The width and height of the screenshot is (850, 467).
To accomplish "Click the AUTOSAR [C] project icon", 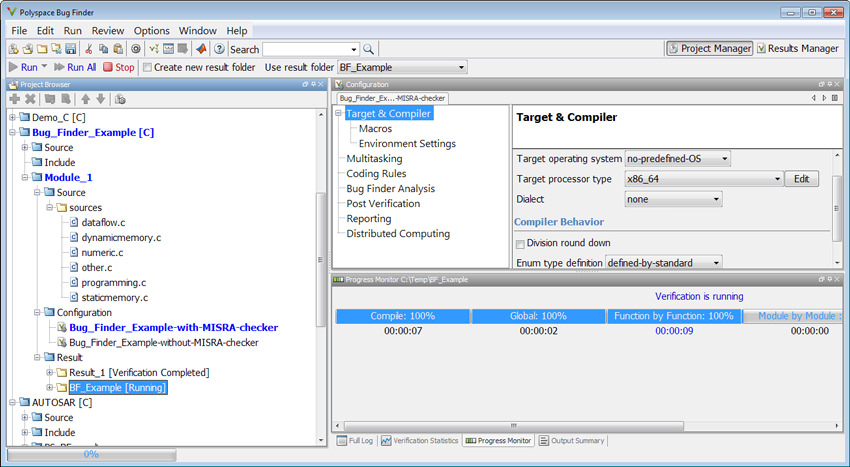I will point(24,402).
